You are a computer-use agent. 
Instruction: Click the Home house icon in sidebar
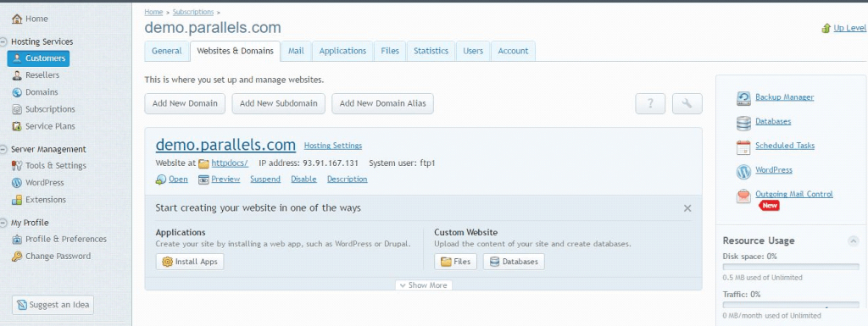click(x=17, y=19)
